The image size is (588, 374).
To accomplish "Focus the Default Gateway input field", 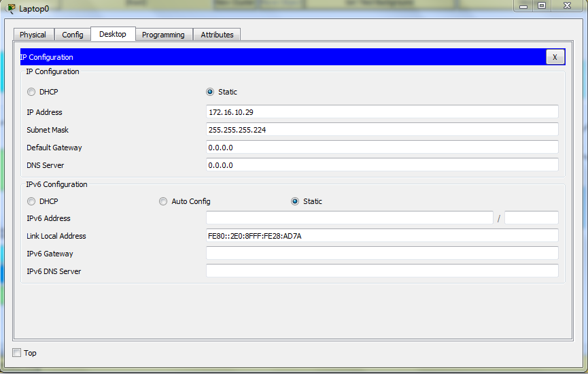I will pos(382,147).
